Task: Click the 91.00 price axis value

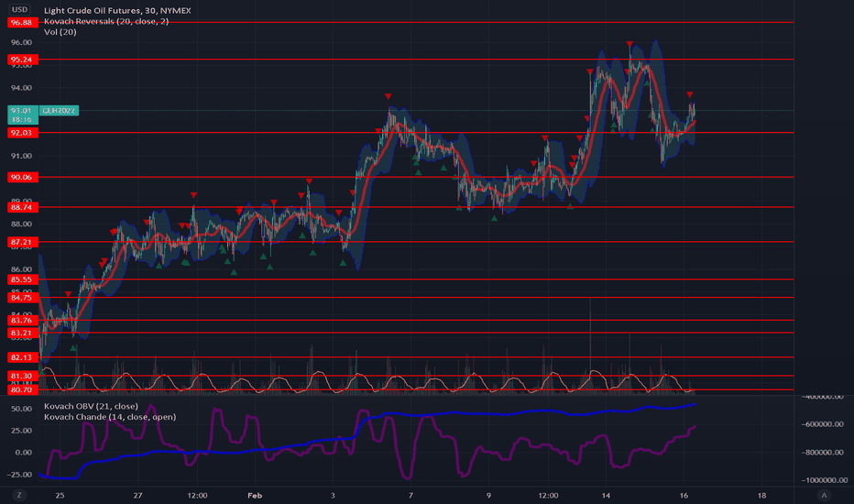Action: 22,156
